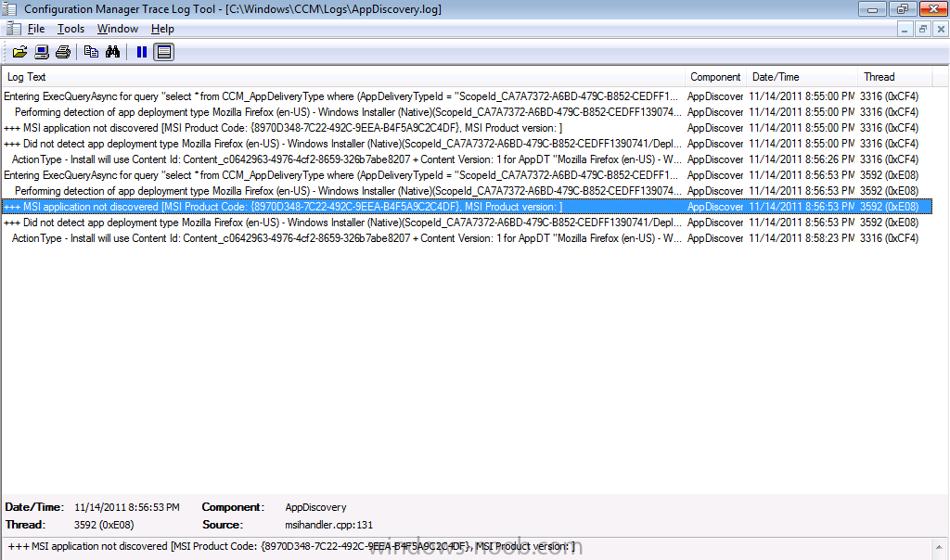
Task: Click the Open log file toolbar icon
Action: 20,52
